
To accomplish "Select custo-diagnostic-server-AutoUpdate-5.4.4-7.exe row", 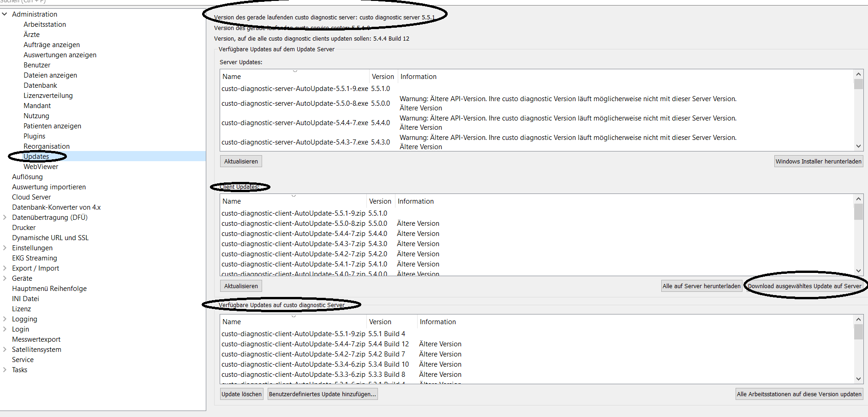I will click(537, 123).
